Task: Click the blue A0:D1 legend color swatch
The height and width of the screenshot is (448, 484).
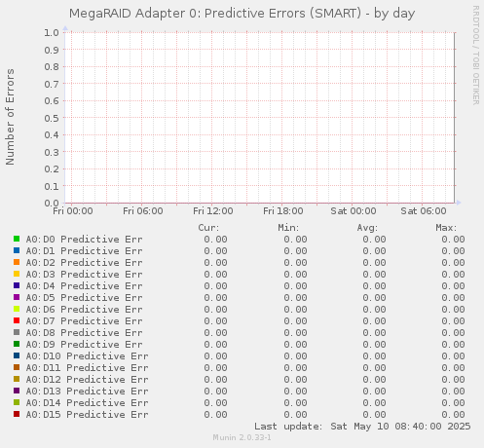Action: click(x=17, y=250)
